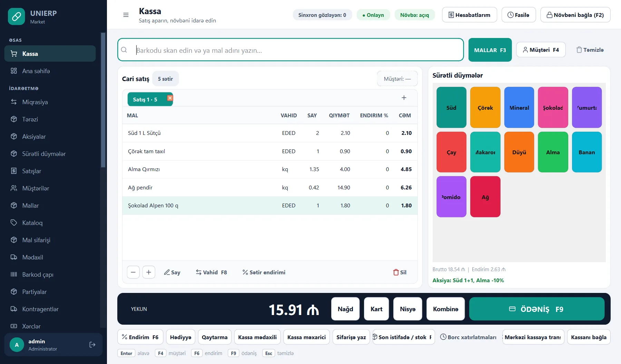The width and height of the screenshot is (621, 364).
Task: Click the ÖDƏNİŞ F9 payment button
Action: tap(537, 309)
